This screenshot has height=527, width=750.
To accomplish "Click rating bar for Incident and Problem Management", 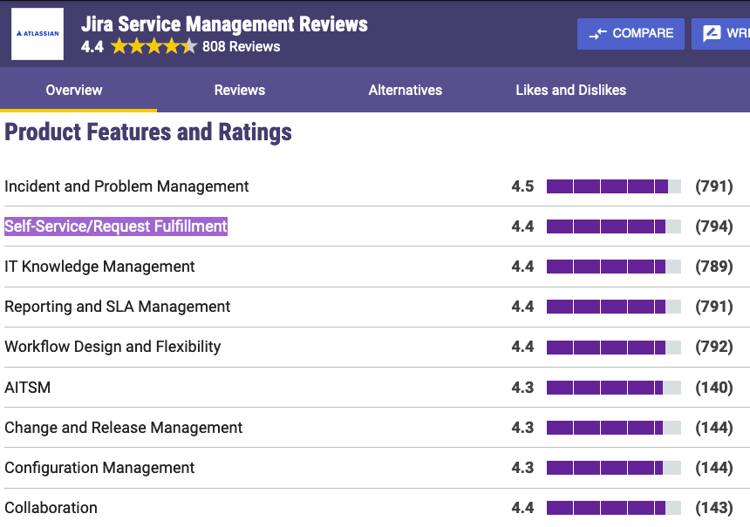I will (x=614, y=186).
